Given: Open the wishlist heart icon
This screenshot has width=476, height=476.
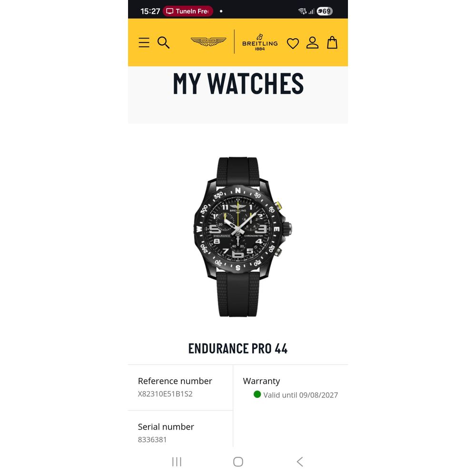Looking at the screenshot, I should coord(293,43).
